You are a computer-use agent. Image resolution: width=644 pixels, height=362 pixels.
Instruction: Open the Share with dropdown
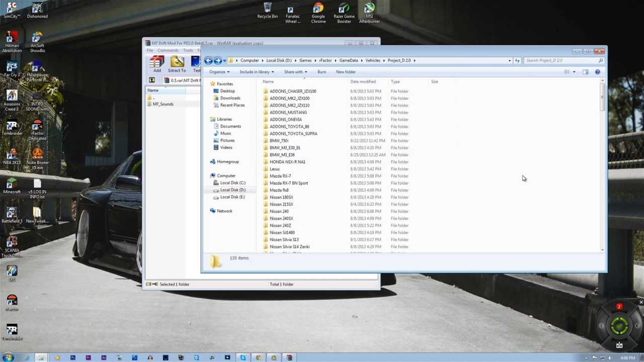(x=295, y=72)
